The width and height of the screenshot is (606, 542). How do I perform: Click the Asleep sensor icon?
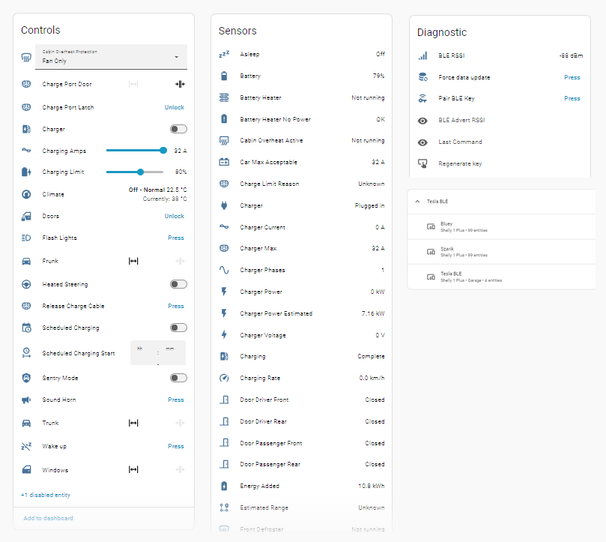(224, 54)
